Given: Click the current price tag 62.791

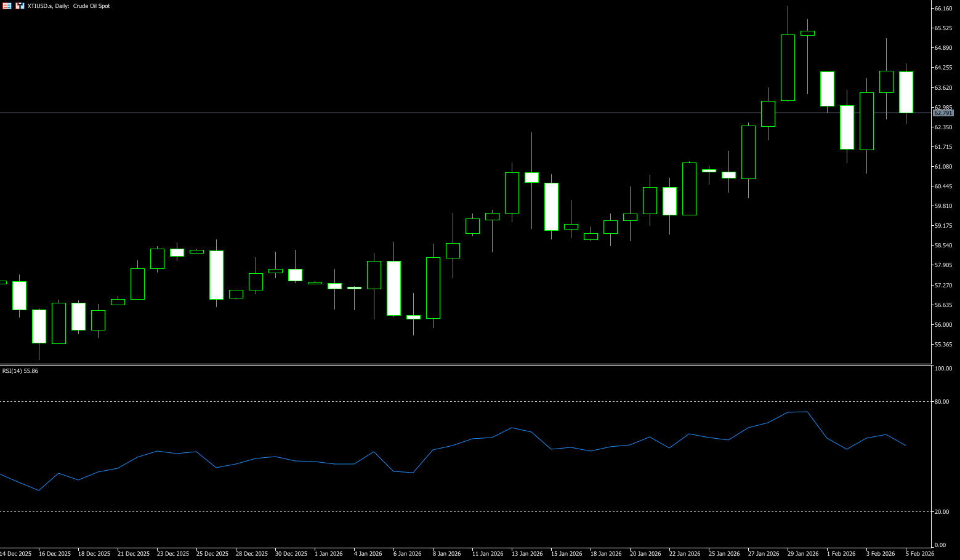Looking at the screenshot, I should (943, 113).
